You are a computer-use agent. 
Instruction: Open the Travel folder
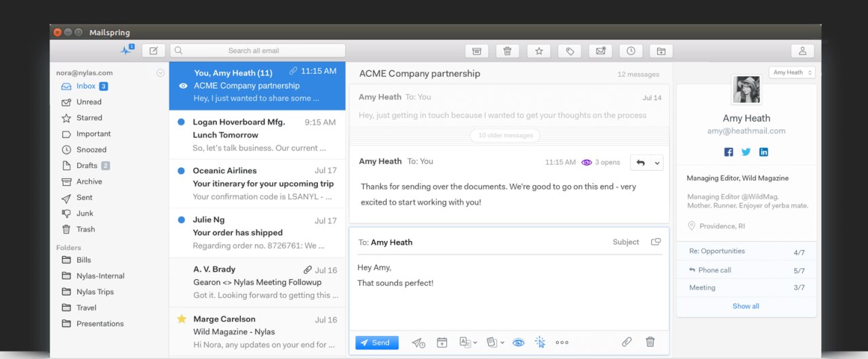click(86, 308)
